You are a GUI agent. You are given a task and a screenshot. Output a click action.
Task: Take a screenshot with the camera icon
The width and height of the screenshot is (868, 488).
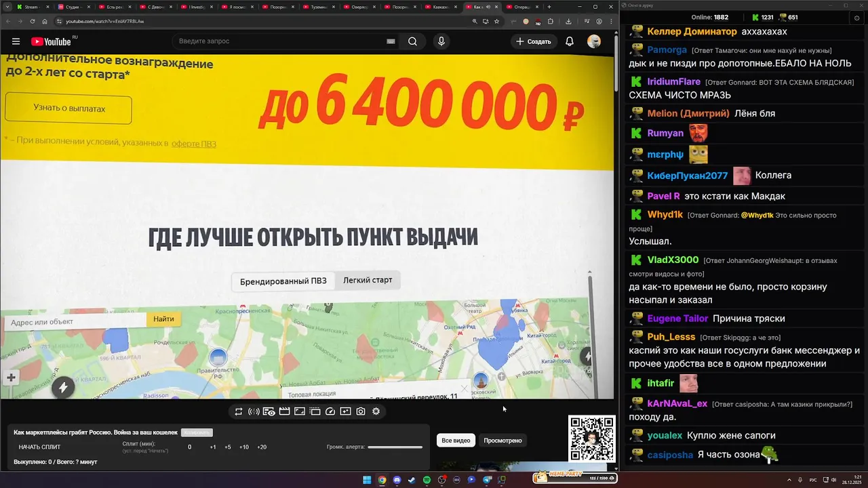coord(361,411)
